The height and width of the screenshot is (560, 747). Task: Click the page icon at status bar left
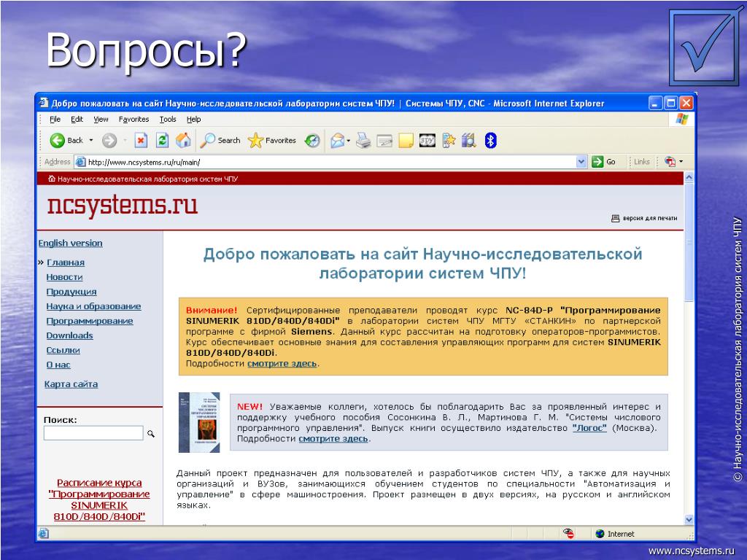[x=43, y=534]
